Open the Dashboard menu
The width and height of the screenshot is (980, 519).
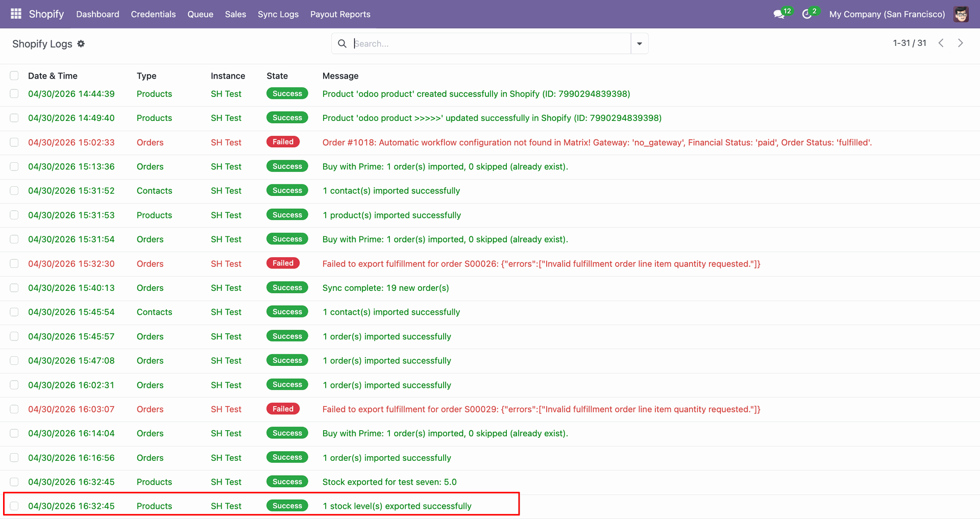pyautogui.click(x=97, y=14)
